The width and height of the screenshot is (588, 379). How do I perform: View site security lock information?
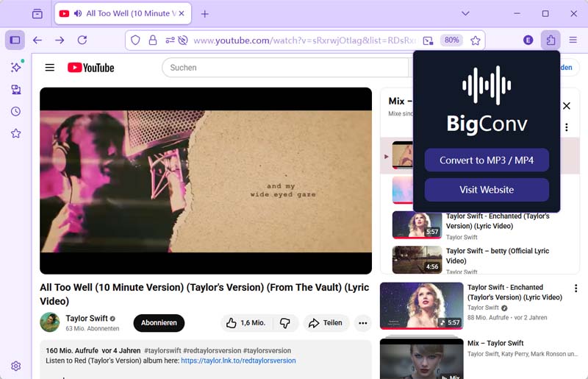(x=153, y=40)
